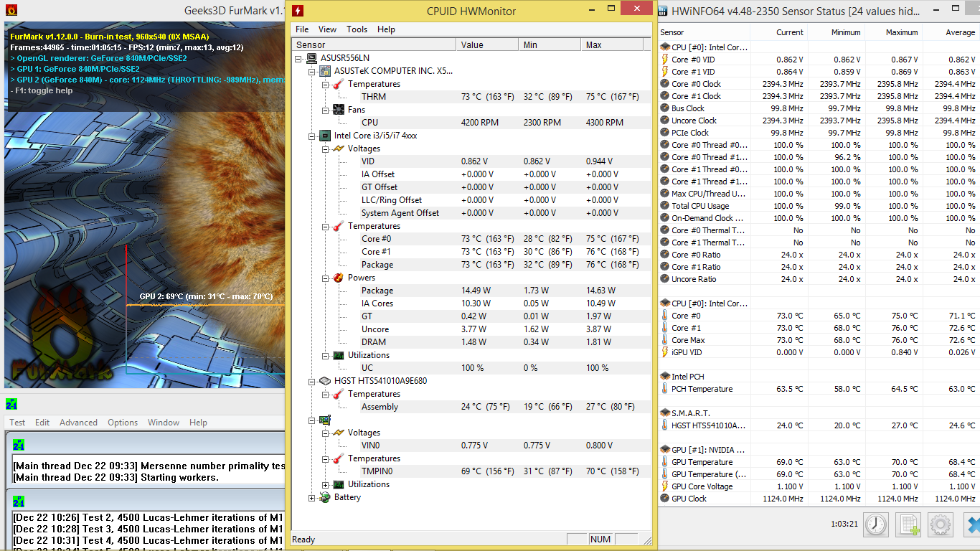Open Prime95 Options menu

[123, 423]
